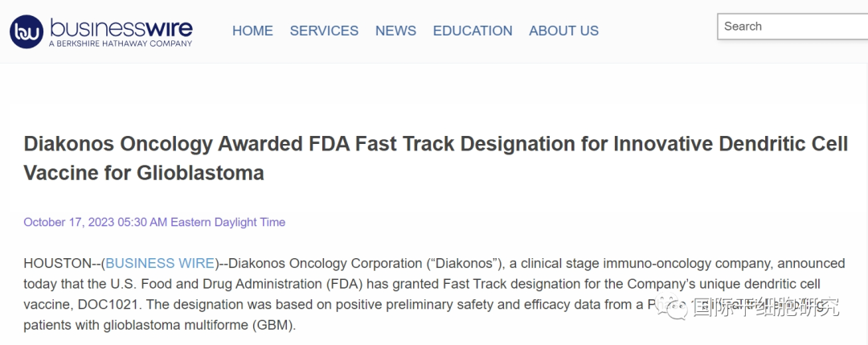Open the SERVICES menu
The width and height of the screenshot is (868, 345).
(x=324, y=31)
